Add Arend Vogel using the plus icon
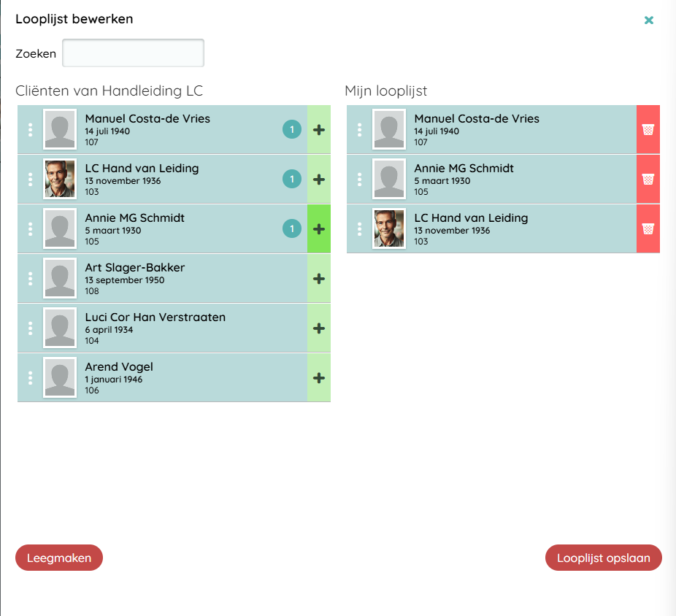Screen dimensions: 676x616 coord(319,378)
